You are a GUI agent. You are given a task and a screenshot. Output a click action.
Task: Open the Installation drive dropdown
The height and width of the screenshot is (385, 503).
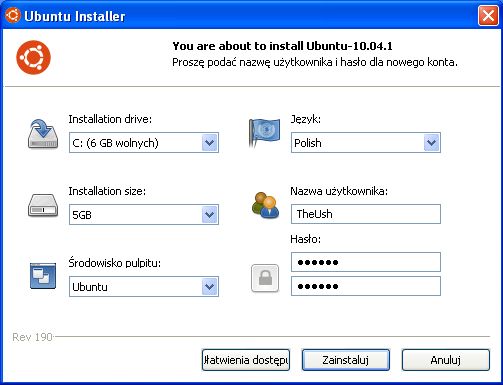coord(144,143)
